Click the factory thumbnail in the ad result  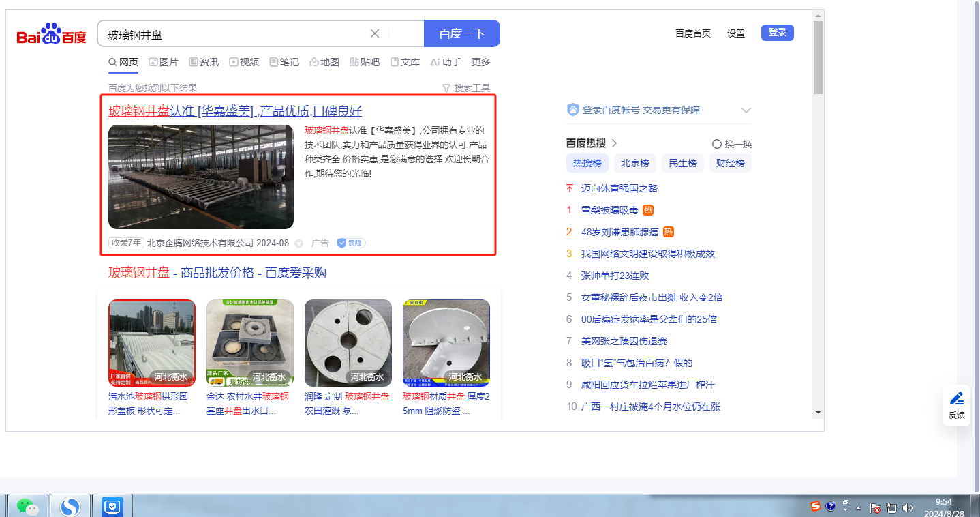click(201, 177)
